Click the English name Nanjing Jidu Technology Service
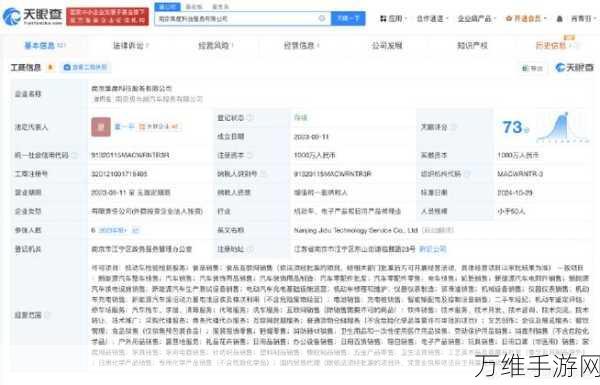The image size is (600, 385). (355, 230)
